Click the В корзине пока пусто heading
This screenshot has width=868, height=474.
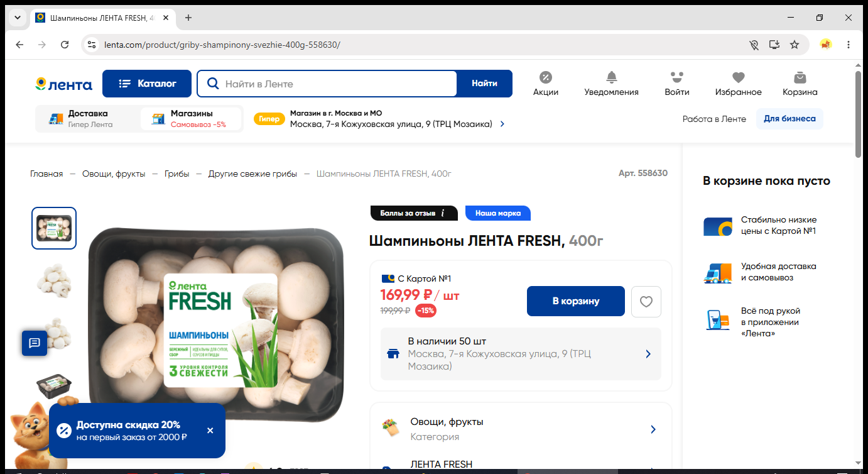point(766,181)
